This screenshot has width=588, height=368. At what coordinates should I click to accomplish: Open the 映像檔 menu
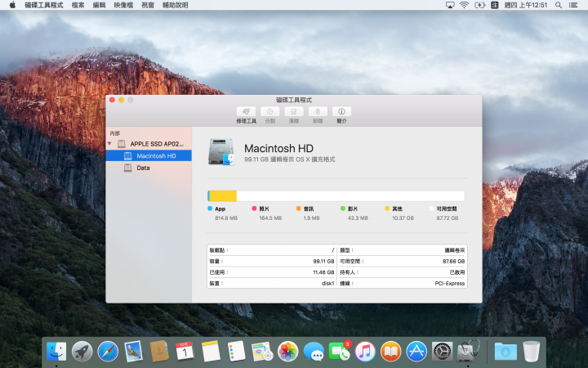coord(124,5)
